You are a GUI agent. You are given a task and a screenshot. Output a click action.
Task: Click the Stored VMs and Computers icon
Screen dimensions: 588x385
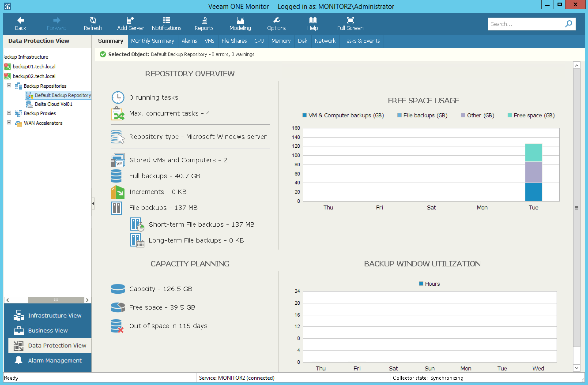117,160
